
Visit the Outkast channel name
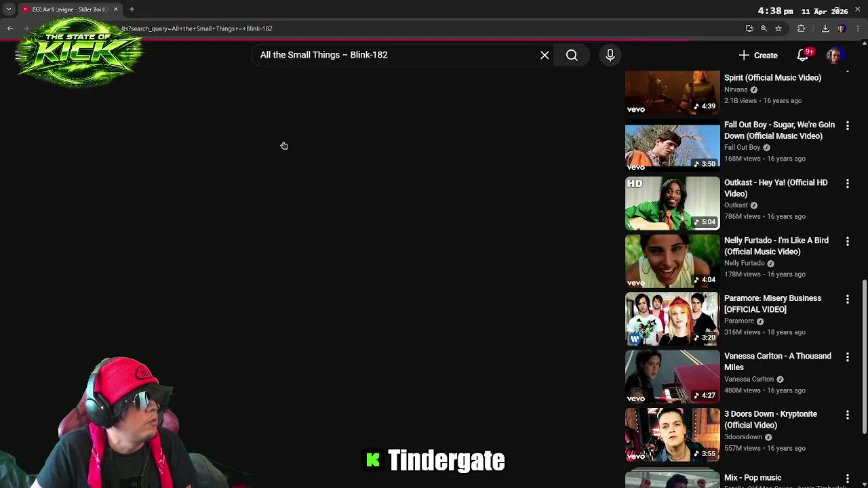[x=736, y=205]
